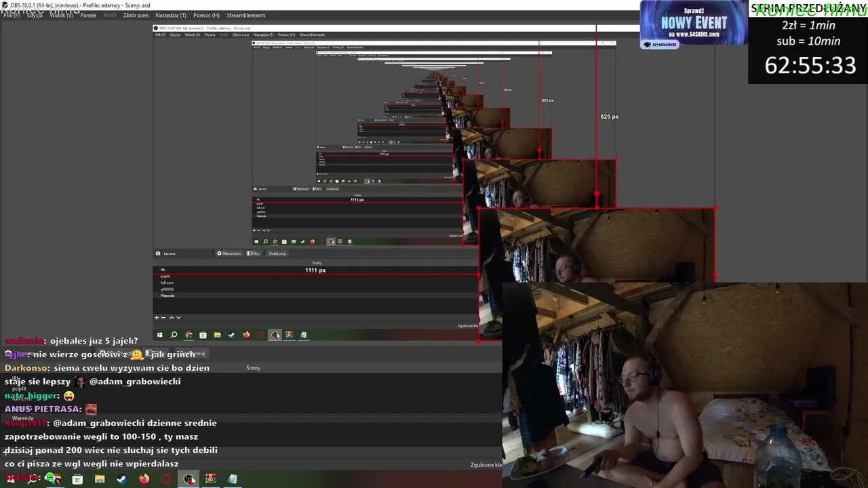The height and width of the screenshot is (488, 868).
Task: Open Microsoft Store on the bottom Windows taskbar
Action: [78, 479]
